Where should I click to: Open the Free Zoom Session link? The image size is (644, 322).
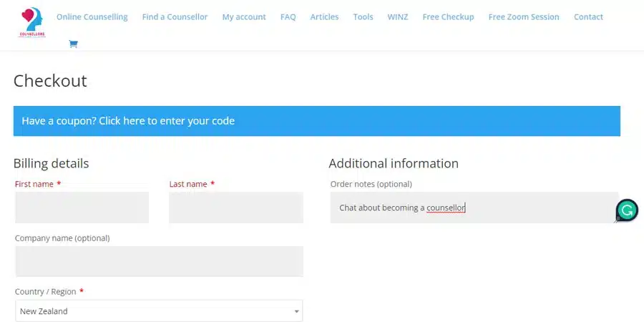524,16
